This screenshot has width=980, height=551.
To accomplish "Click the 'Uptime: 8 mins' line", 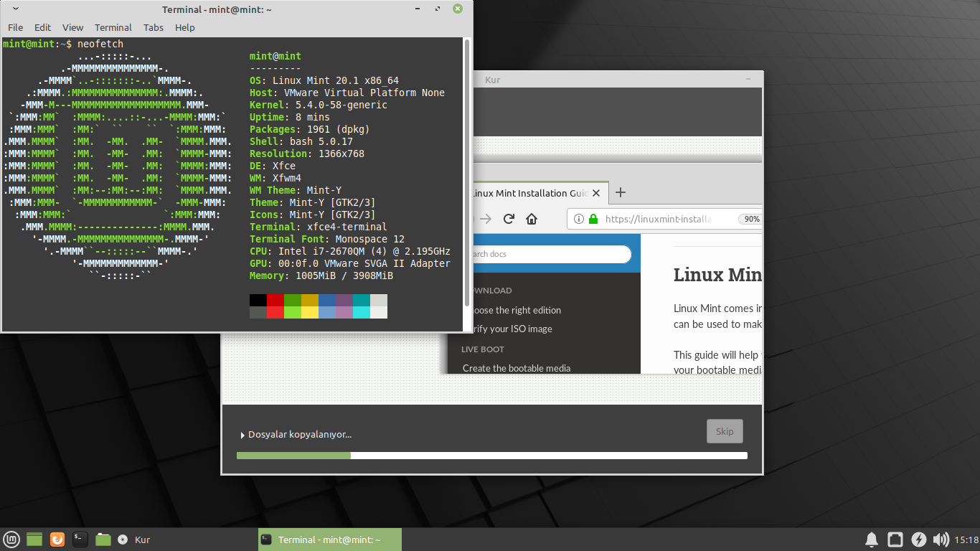I will 290,117.
